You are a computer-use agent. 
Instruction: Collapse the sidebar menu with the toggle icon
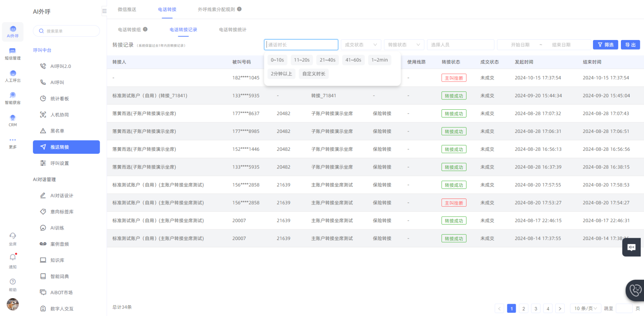(104, 11)
